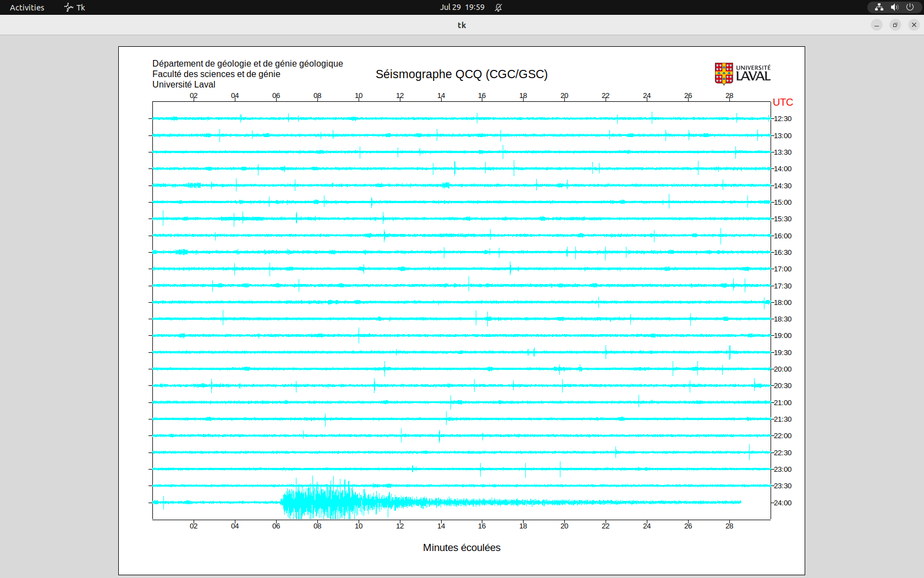Click the Département de géologie header text
The height and width of the screenshot is (578, 924).
point(248,64)
